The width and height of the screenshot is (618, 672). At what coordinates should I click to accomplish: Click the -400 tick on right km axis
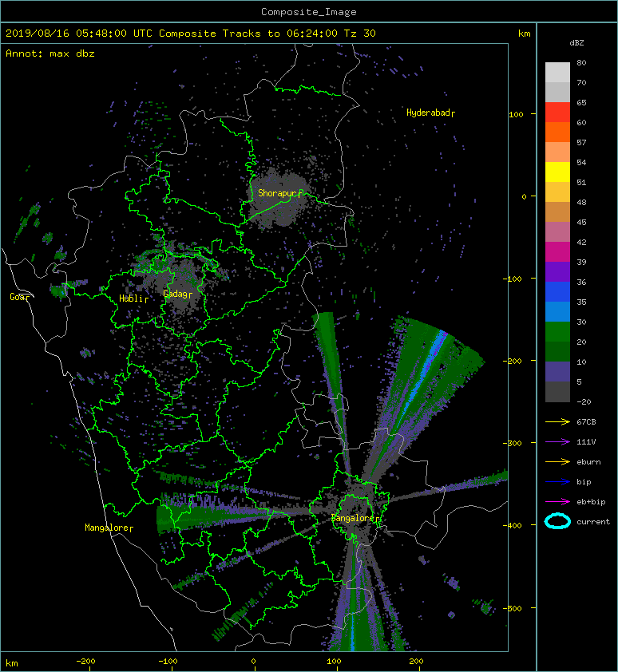513,525
